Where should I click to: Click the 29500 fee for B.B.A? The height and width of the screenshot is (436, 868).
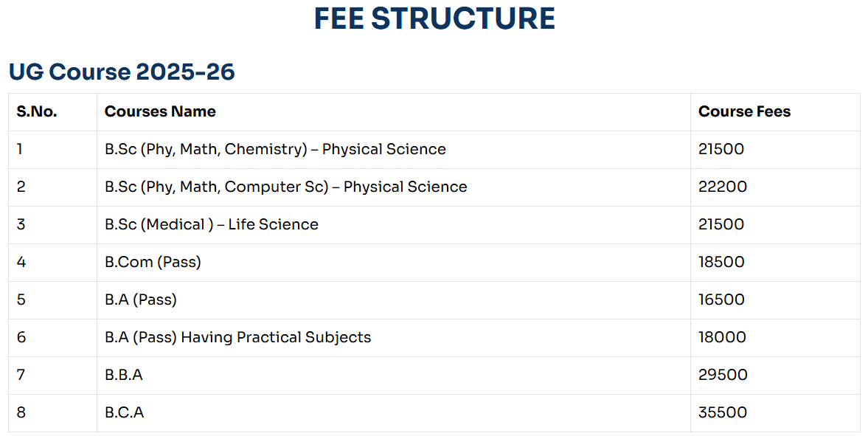[723, 376]
